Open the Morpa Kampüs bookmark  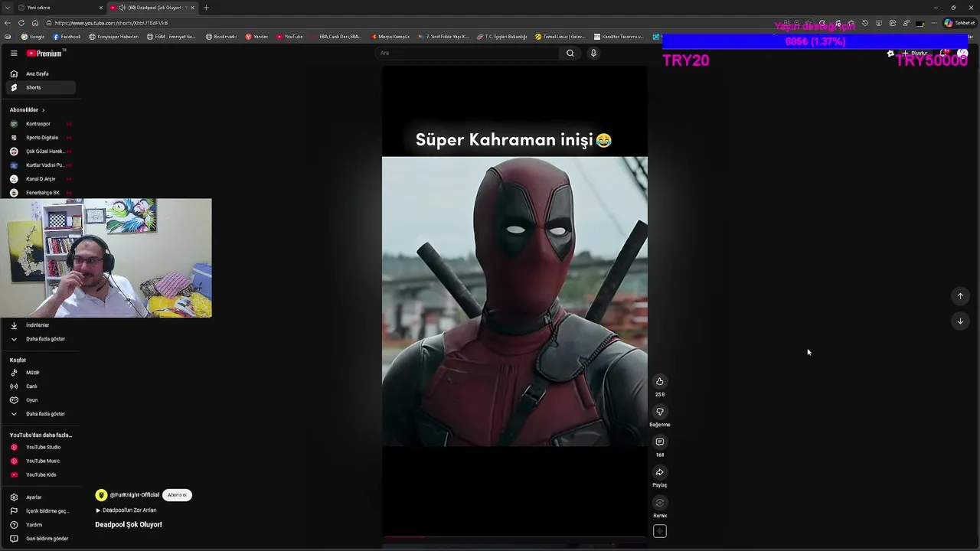tap(390, 37)
